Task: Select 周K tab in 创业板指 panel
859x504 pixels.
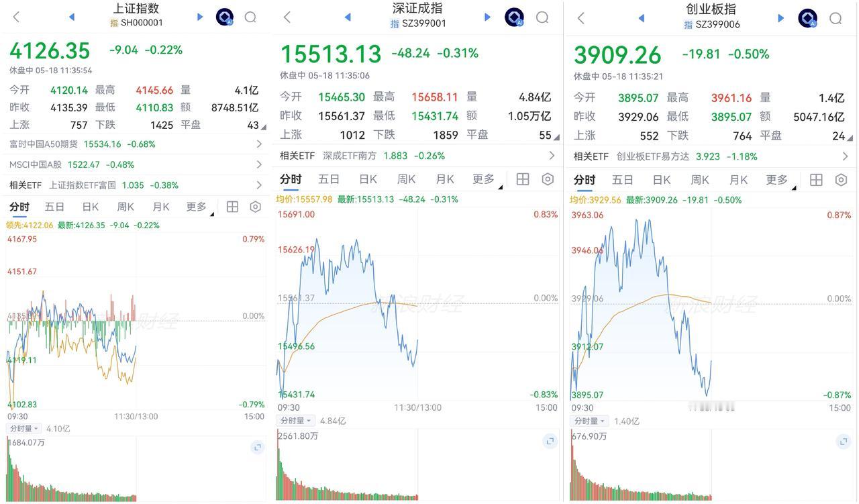Action: pyautogui.click(x=700, y=180)
